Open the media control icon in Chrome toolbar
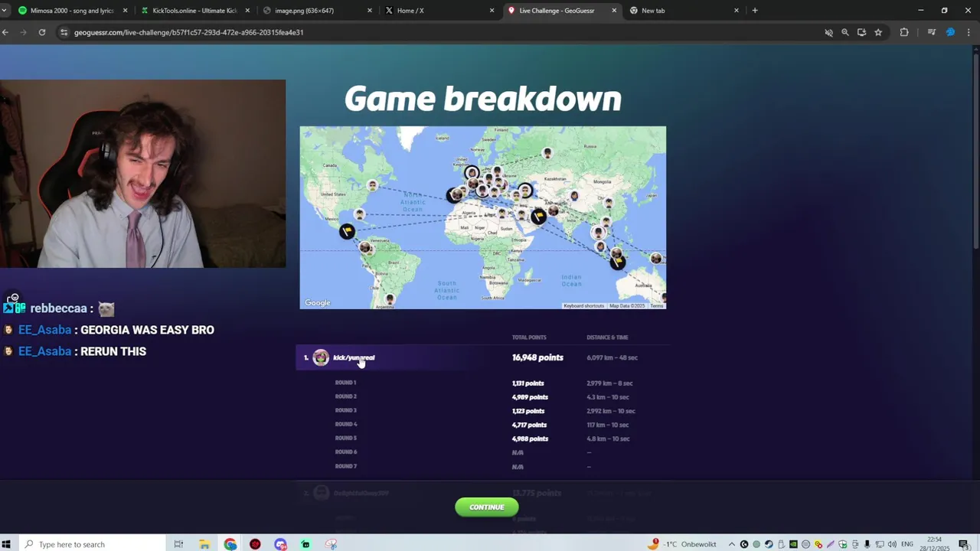 point(932,32)
